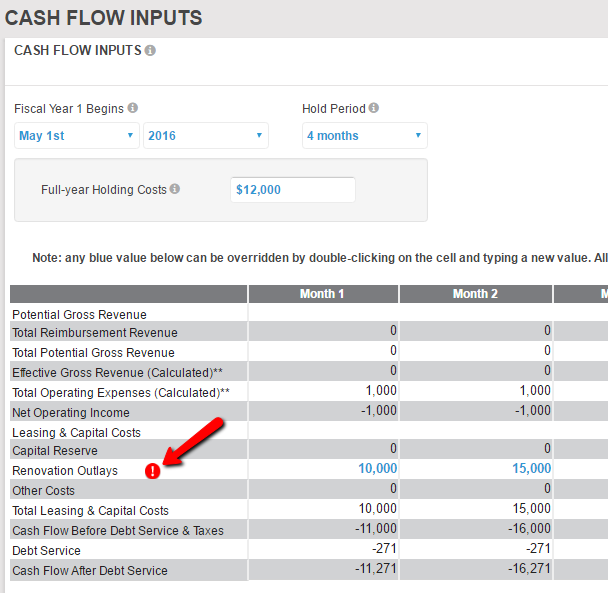
Task: Click info icon next to Cash Flow Inputs heading
Action: 150,50
